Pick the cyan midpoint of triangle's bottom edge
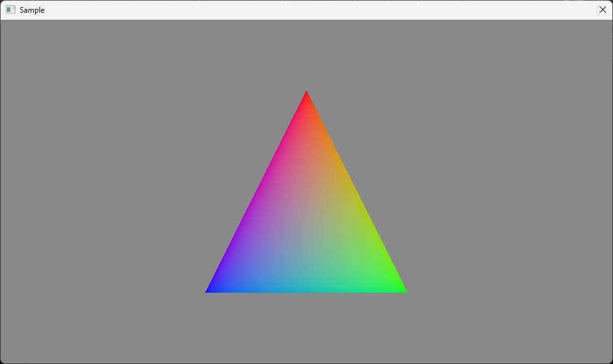The height and width of the screenshot is (364, 613). click(306, 290)
